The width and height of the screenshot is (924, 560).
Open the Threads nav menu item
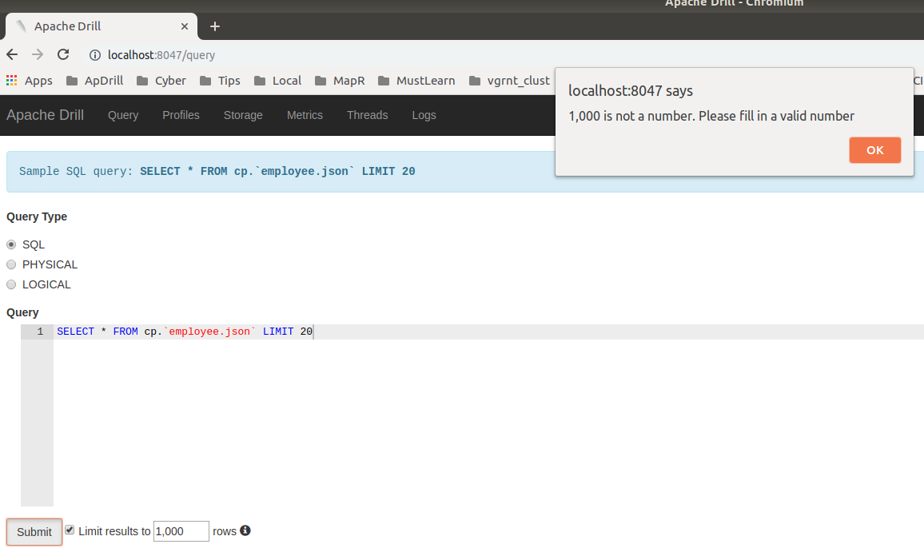(x=367, y=115)
